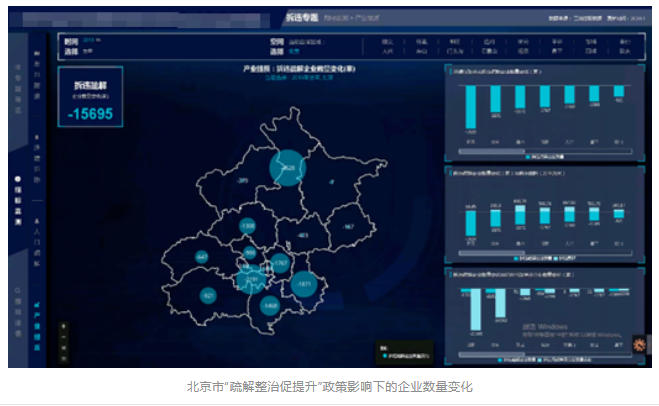Click the tallest bar in top chart
Image resolution: width=659 pixels, height=406 pixels.
pyautogui.click(x=471, y=106)
